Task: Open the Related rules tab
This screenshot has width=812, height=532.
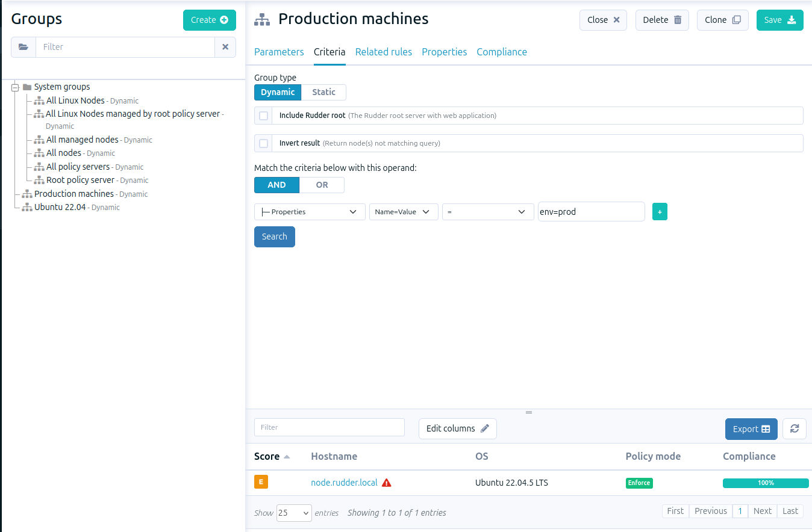Action: pyautogui.click(x=384, y=52)
